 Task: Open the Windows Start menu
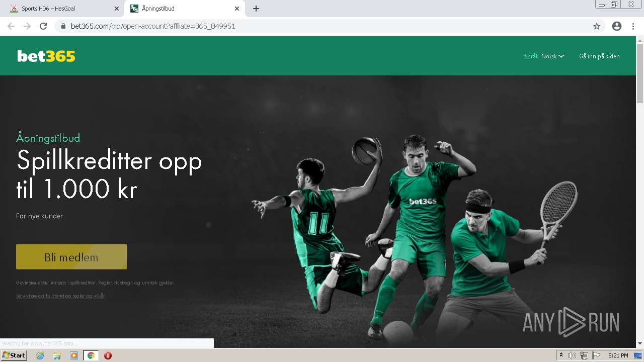pyautogui.click(x=14, y=355)
